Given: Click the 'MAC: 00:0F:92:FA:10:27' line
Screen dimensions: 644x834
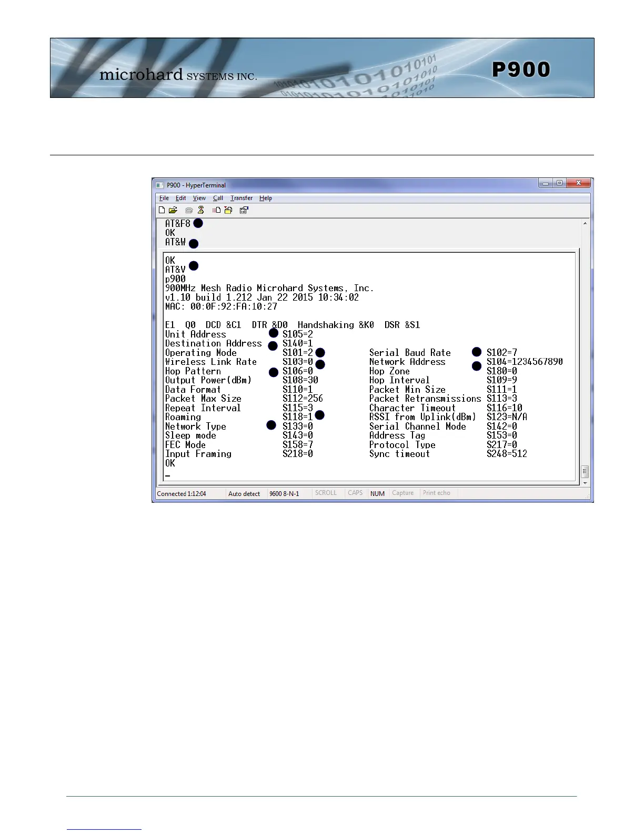Looking at the screenshot, I should (221, 306).
